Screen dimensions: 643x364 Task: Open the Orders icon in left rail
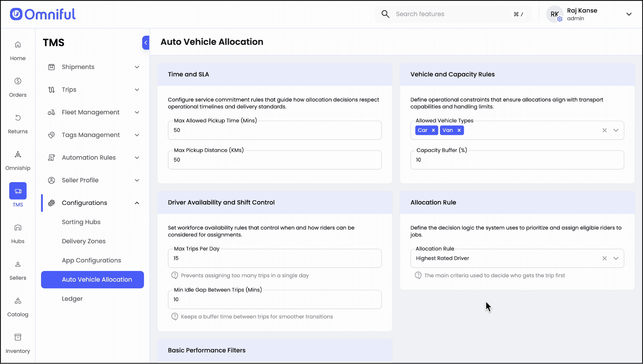[18, 81]
